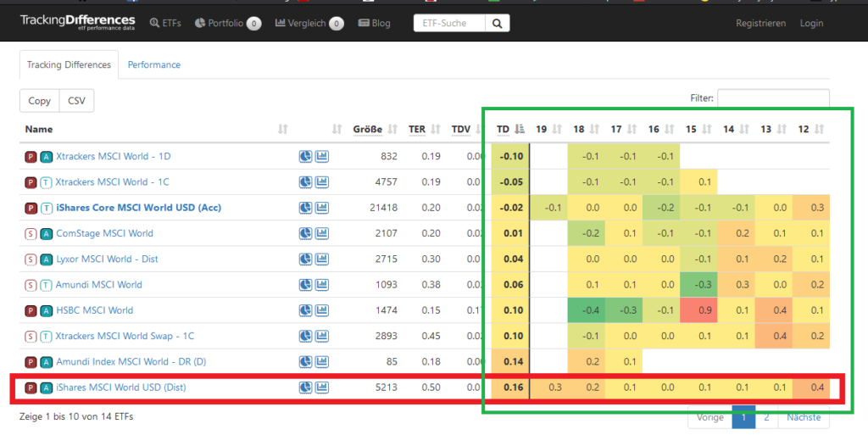Click the S badge on ComStage MSCI World
This screenshot has width=868, height=435.
click(31, 233)
